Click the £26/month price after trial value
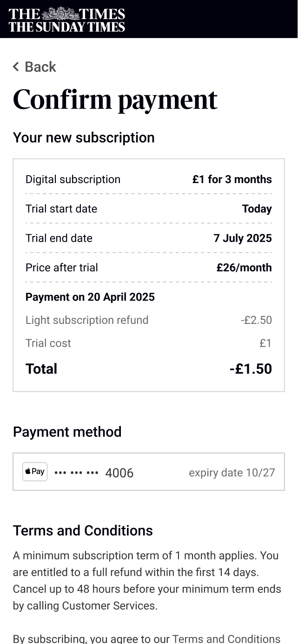The image size is (298, 644). [x=244, y=268]
